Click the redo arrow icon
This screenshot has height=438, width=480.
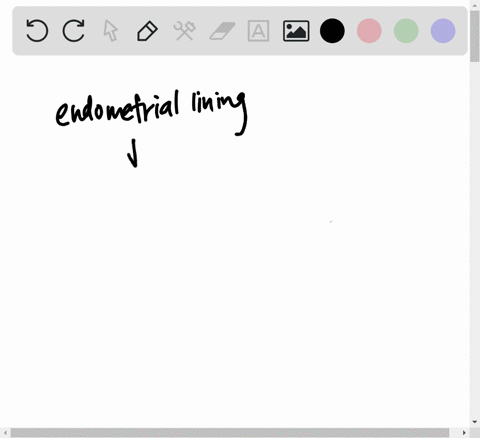pyautogui.click(x=74, y=31)
